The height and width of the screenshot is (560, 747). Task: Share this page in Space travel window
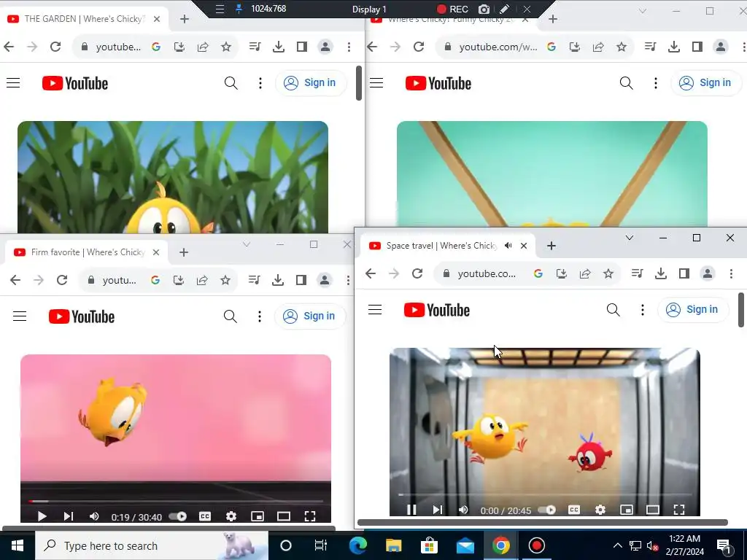point(585,273)
